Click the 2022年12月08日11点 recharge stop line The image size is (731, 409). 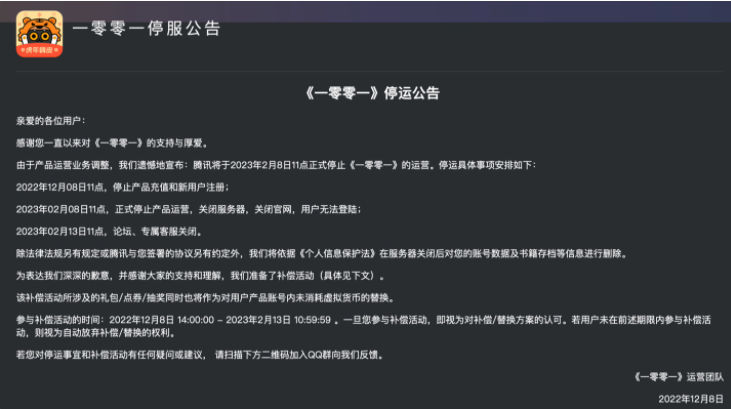(122, 187)
